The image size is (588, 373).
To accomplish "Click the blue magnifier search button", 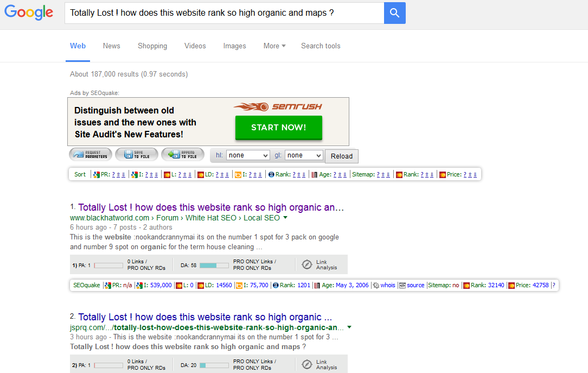I will (x=394, y=12).
